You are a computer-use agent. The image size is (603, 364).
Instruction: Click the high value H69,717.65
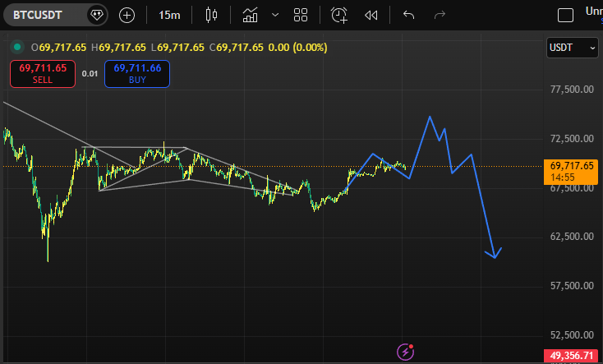pyautogui.click(x=118, y=48)
